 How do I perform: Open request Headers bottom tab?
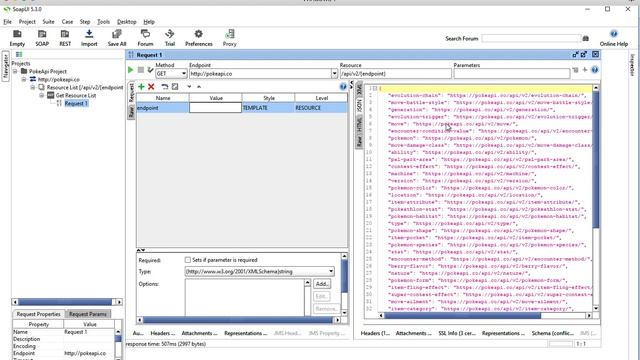click(x=162, y=333)
